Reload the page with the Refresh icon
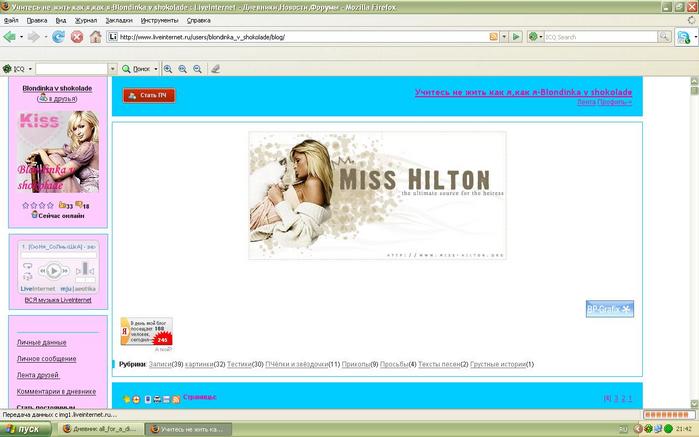The height and width of the screenshot is (437, 699). tap(58, 37)
